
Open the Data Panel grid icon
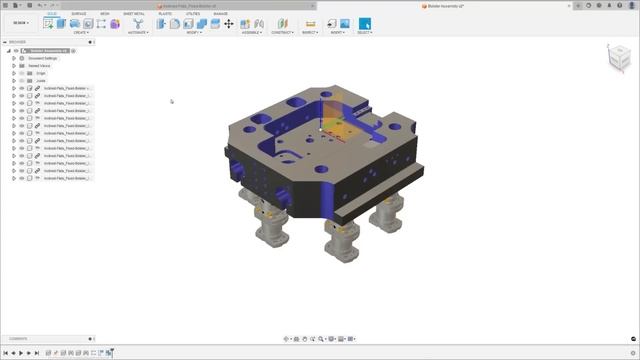tap(5, 6)
